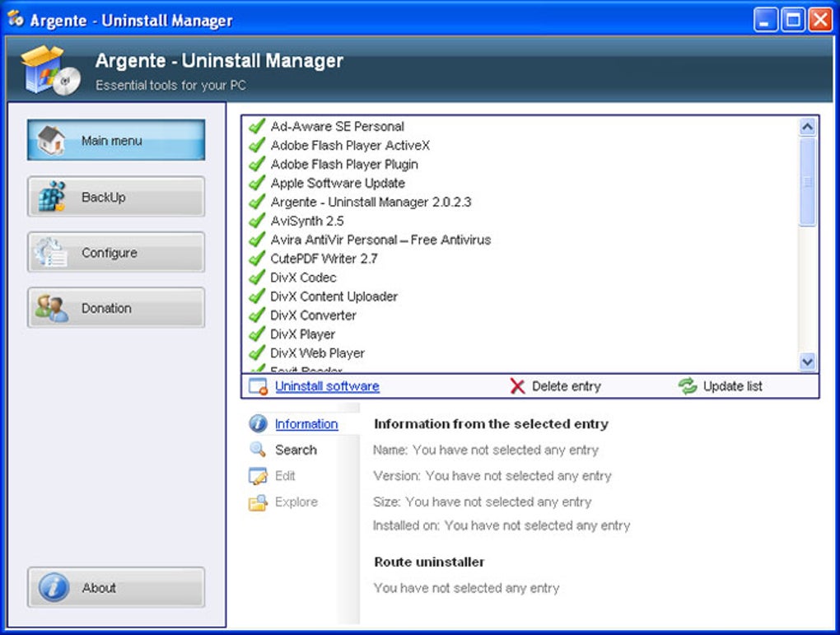Viewport: 840px width, 635px height.
Task: Click checkmark beside Avira AntiVir Personal
Action: click(257, 240)
